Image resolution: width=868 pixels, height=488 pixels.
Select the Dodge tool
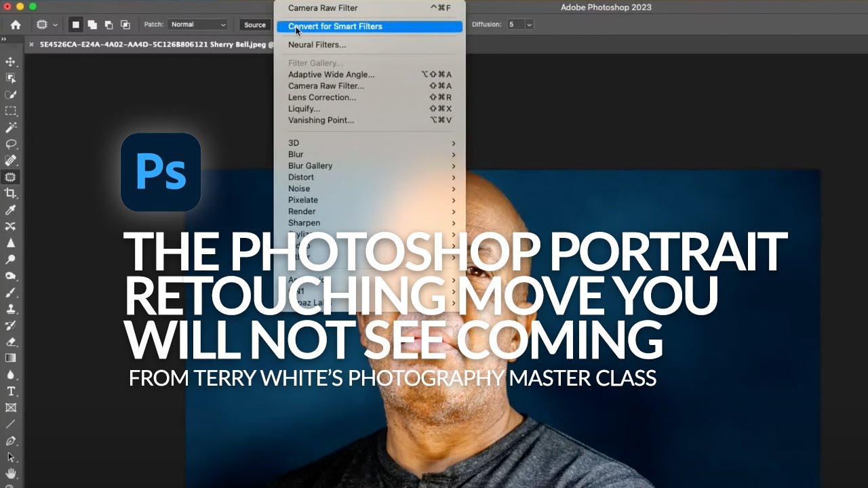point(11,260)
